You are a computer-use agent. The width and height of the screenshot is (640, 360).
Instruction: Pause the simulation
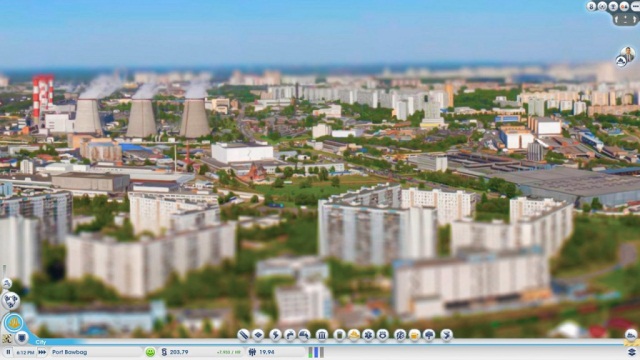(8, 352)
